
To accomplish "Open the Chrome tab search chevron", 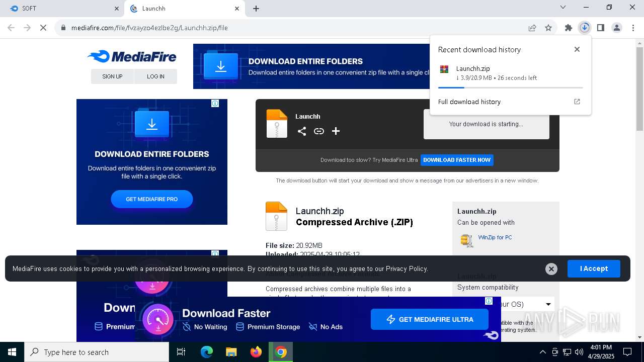I will (563, 7).
